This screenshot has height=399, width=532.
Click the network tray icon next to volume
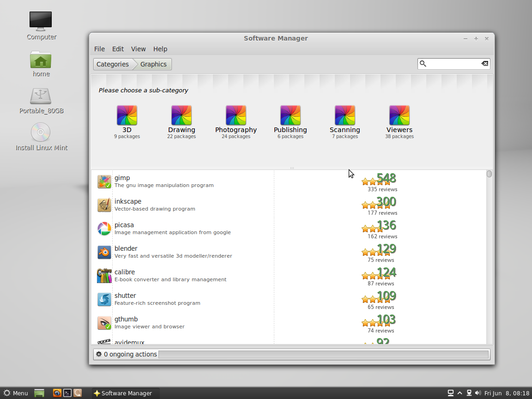[469, 393]
